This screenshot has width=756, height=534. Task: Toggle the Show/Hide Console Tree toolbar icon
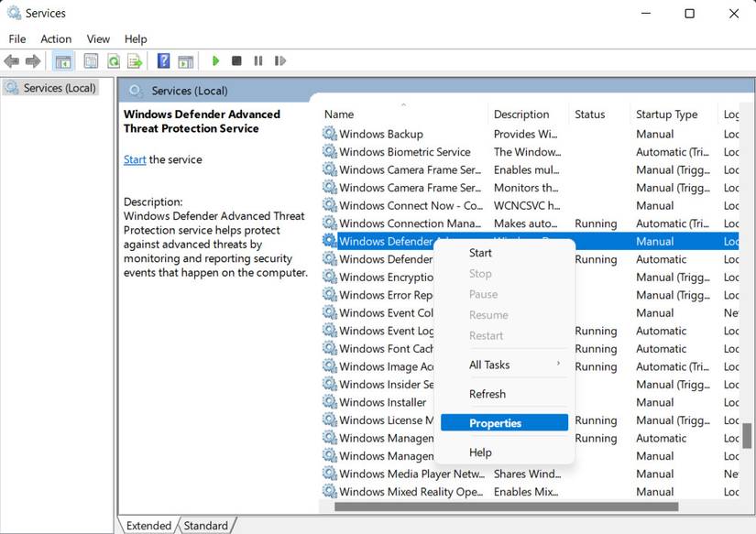coord(62,60)
